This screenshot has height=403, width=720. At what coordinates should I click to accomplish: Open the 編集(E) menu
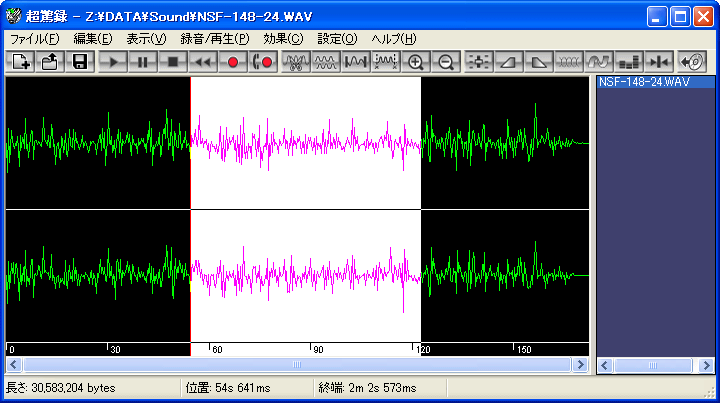coord(93,39)
